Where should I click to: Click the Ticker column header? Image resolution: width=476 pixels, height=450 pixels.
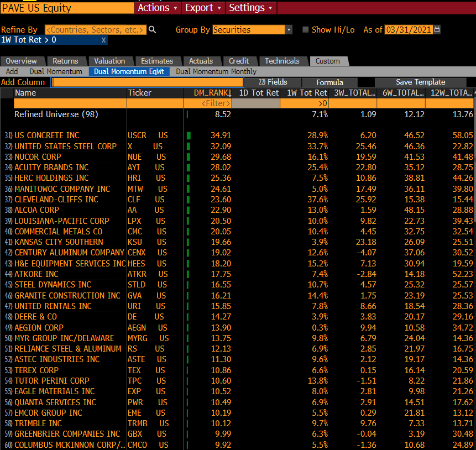[155, 93]
